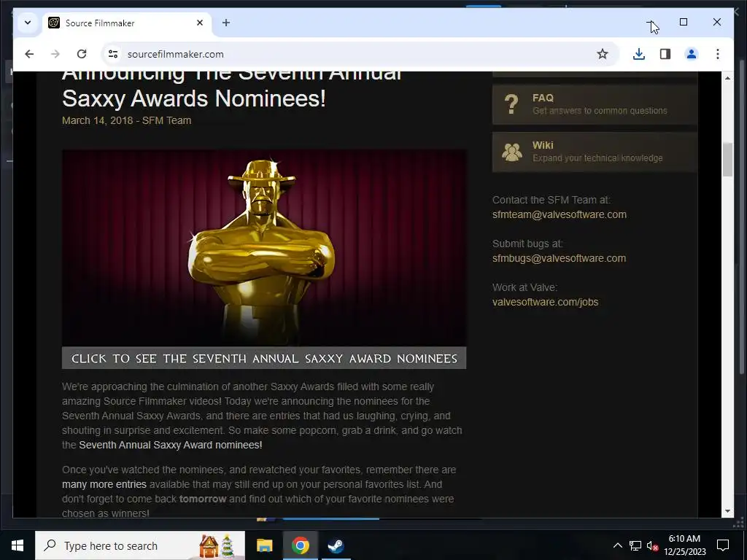
Task: Open Chrome downloads icon
Action: (639, 54)
